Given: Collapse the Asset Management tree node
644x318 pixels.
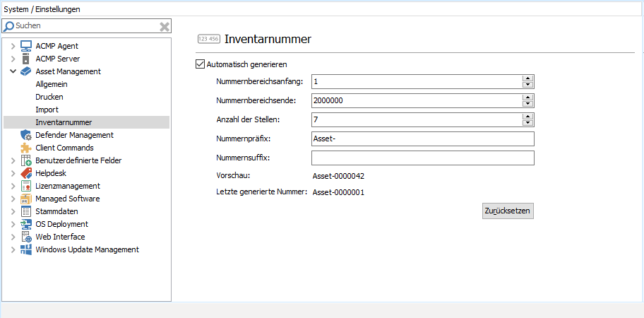Looking at the screenshot, I should click(x=13, y=71).
